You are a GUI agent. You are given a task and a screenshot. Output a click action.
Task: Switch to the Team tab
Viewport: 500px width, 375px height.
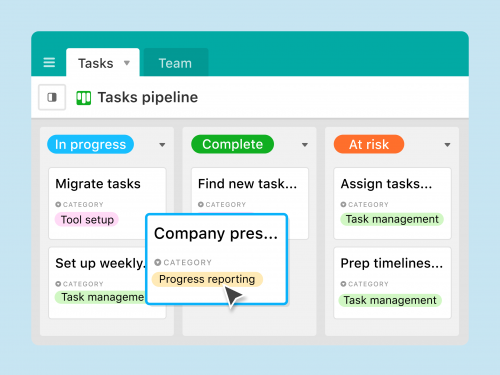coord(176,63)
